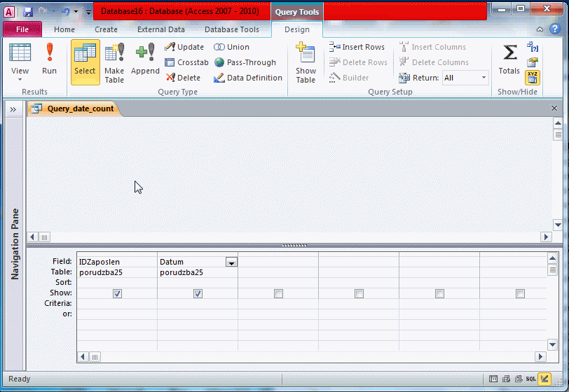
Task: Uncheck Show box for Datum column
Action: [x=198, y=293]
